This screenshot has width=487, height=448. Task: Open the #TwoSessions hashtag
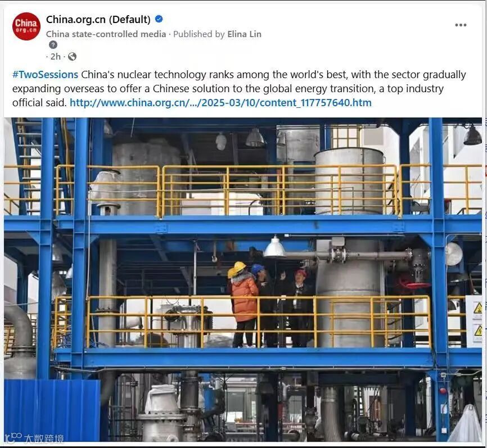pyautogui.click(x=45, y=75)
